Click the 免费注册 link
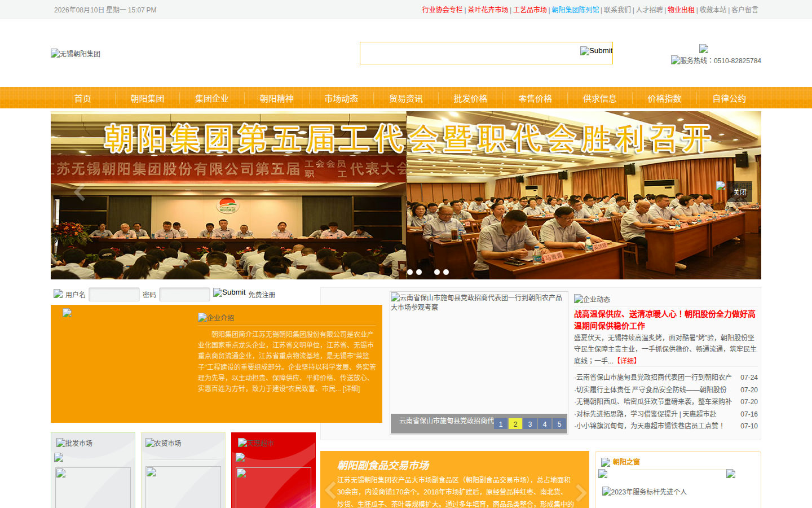Image resolution: width=812 pixels, height=508 pixels. 262,295
